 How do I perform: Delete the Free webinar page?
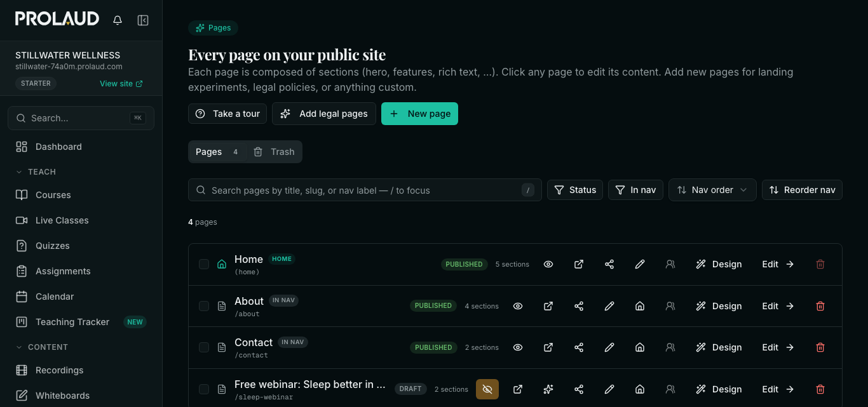coord(820,389)
